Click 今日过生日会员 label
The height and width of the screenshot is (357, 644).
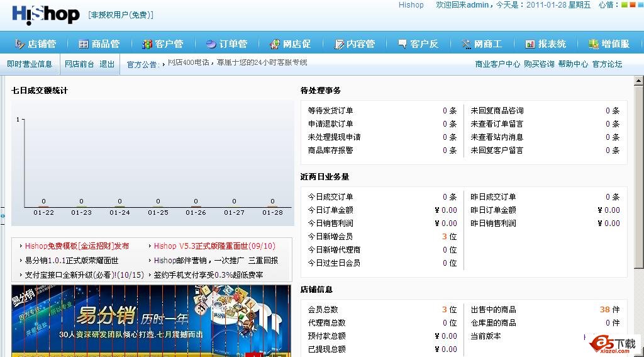coord(335,263)
